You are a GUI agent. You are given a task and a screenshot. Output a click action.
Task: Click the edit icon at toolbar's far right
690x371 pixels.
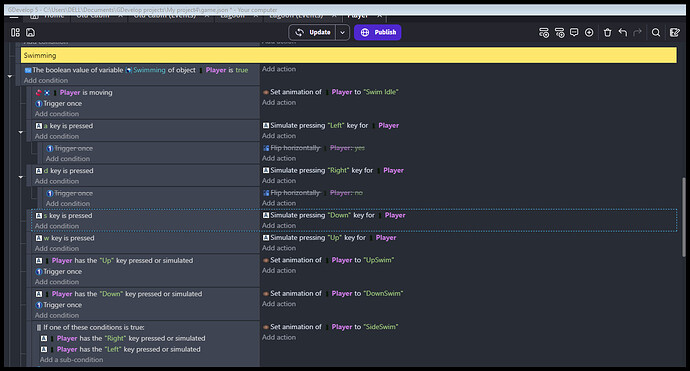pyautogui.click(x=675, y=33)
